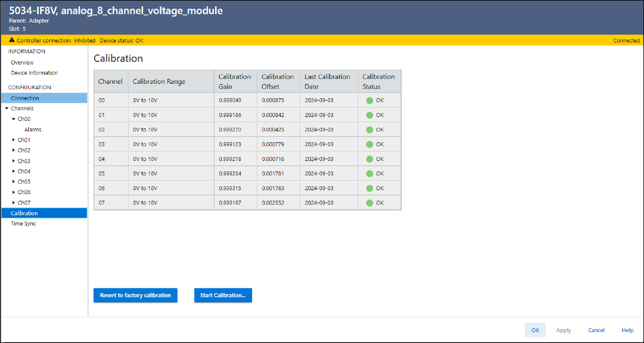Open the Device Information page
The height and width of the screenshot is (343, 644).
(x=34, y=73)
